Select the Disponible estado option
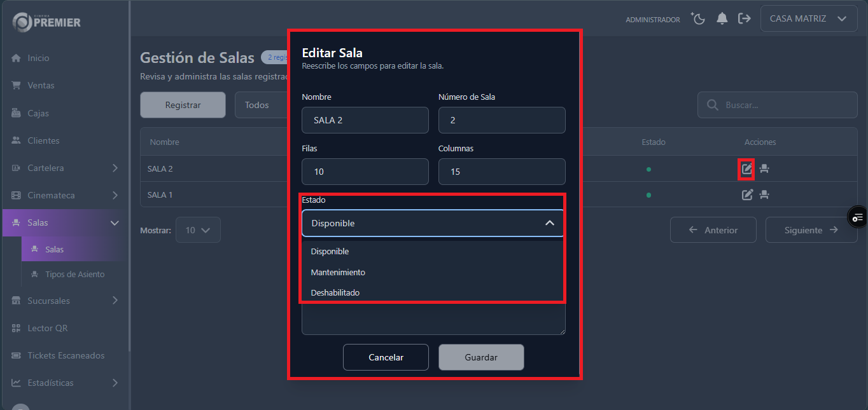868x410 pixels. point(330,251)
